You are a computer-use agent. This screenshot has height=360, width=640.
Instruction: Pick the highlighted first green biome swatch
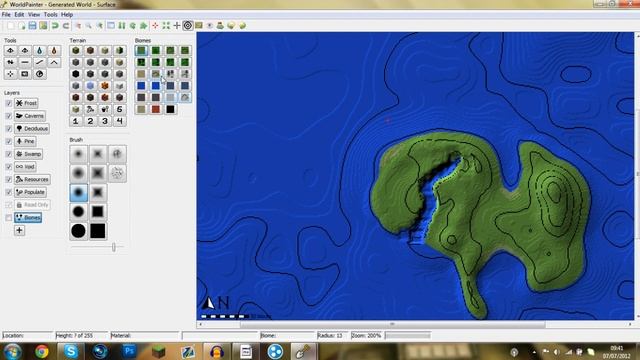pos(141,51)
